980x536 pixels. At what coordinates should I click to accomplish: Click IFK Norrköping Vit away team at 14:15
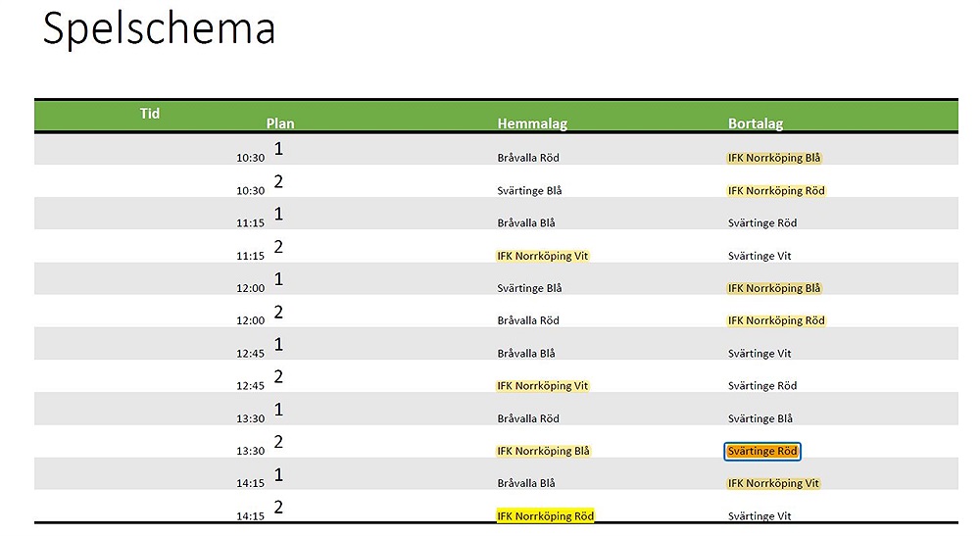[773, 483]
